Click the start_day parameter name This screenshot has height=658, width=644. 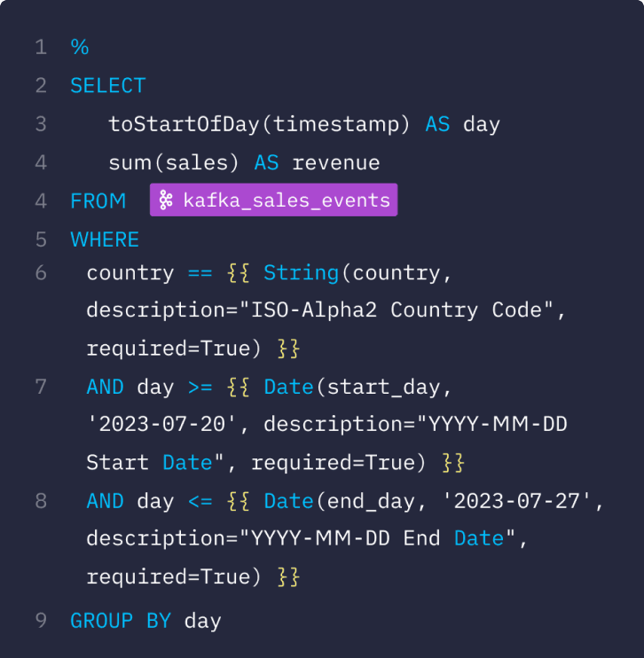[383, 387]
